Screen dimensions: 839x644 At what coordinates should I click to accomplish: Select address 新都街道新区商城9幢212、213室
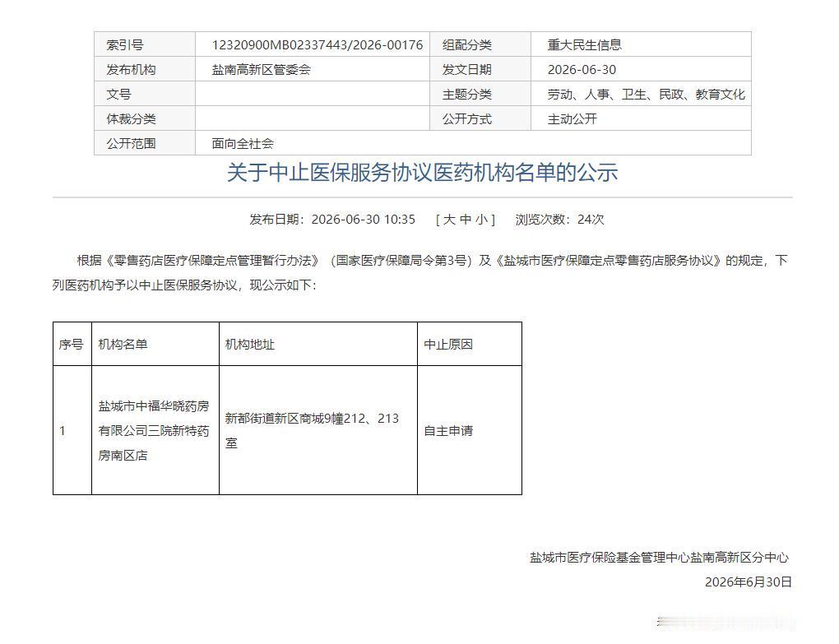[x=312, y=431]
